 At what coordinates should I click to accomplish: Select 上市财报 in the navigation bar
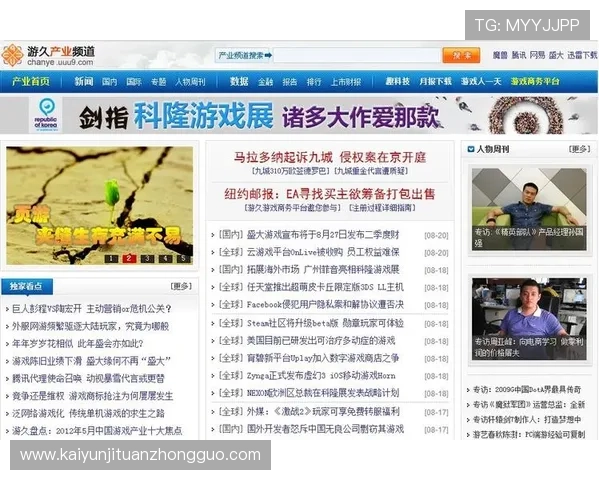pos(346,82)
